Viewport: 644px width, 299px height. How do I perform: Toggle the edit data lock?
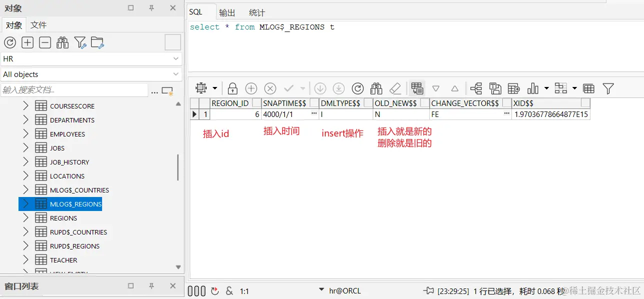232,88
